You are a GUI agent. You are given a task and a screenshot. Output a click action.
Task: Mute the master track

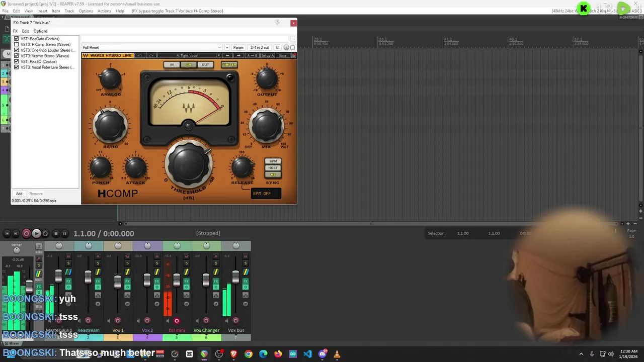point(39,258)
